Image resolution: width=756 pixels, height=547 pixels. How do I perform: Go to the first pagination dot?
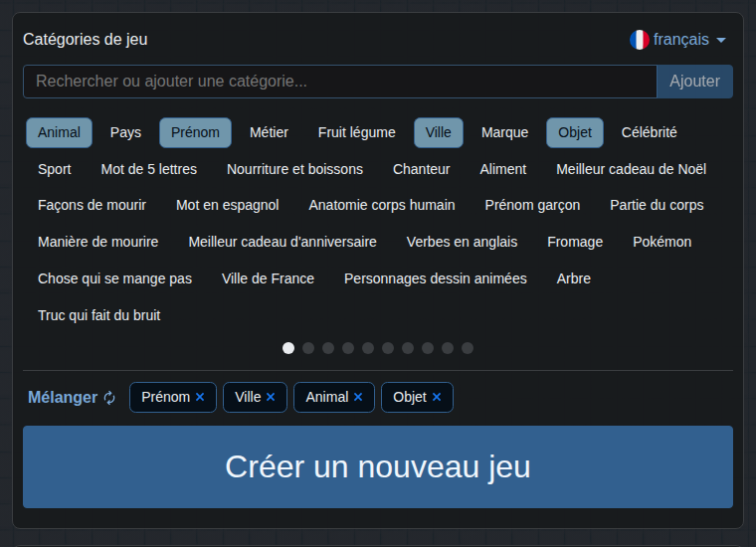(288, 348)
